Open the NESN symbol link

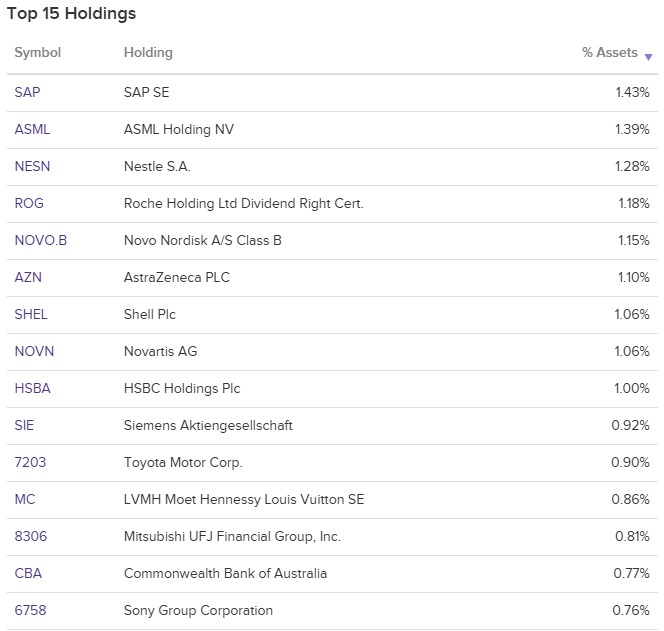[x=32, y=166]
